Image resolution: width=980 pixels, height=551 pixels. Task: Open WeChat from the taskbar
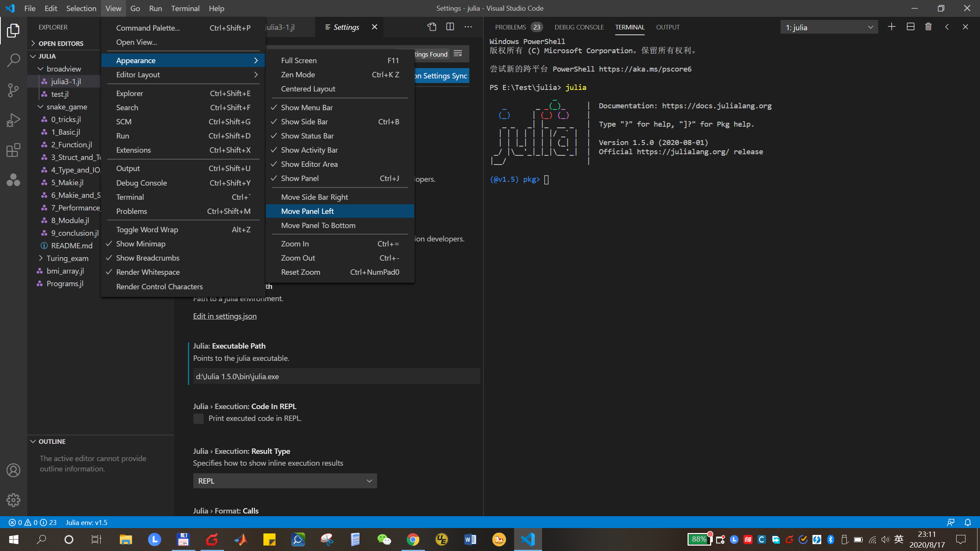(384, 540)
